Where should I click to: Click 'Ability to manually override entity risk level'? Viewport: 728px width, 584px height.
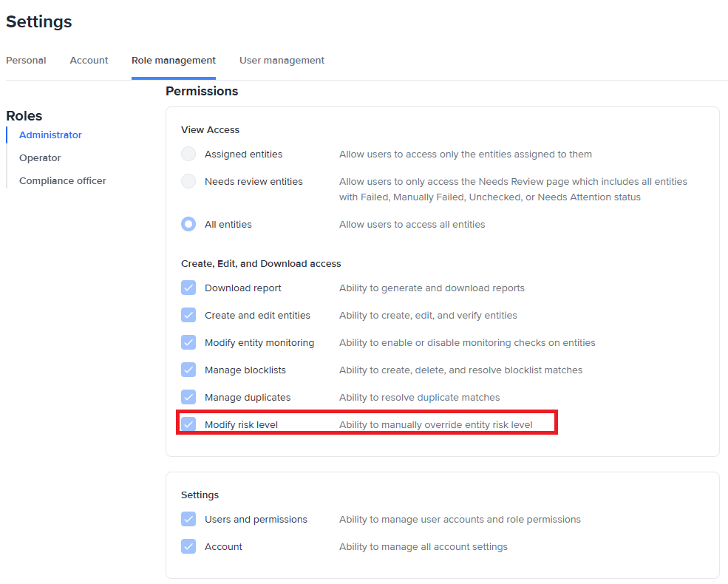point(435,425)
